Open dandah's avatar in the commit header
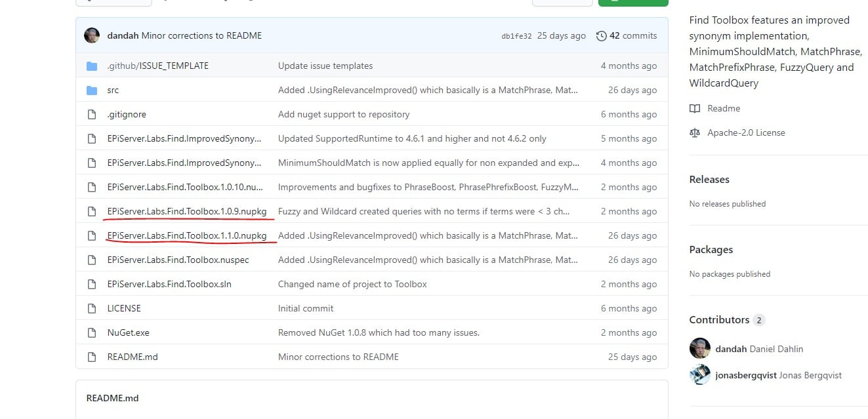Screen dimensions: 868x419 92,35
